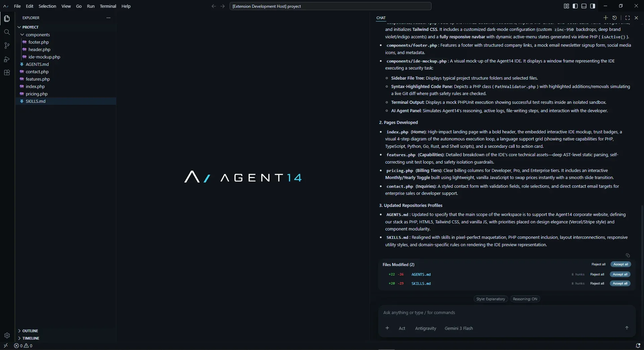The width and height of the screenshot is (644, 350).
Task: Toggle Style: Explanatory pill
Action: click(491, 299)
